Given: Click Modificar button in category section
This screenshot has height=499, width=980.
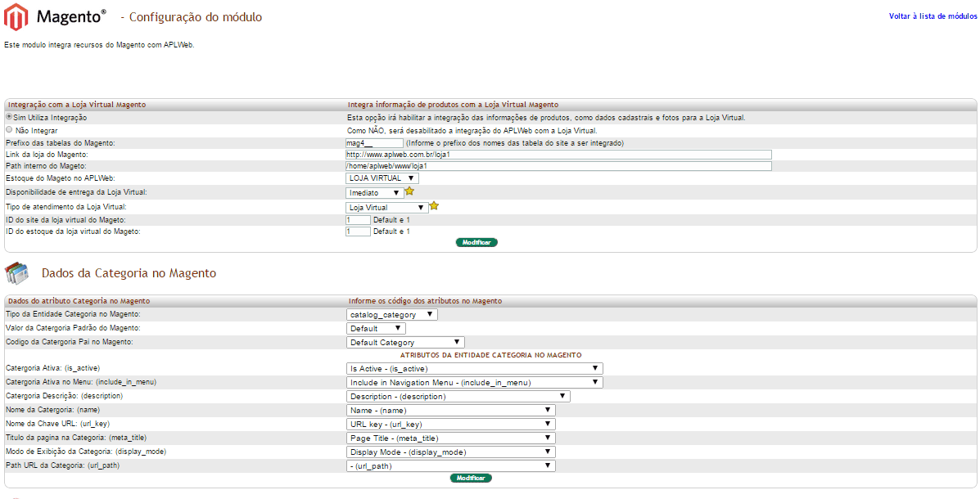Looking at the screenshot, I should tap(472, 478).
